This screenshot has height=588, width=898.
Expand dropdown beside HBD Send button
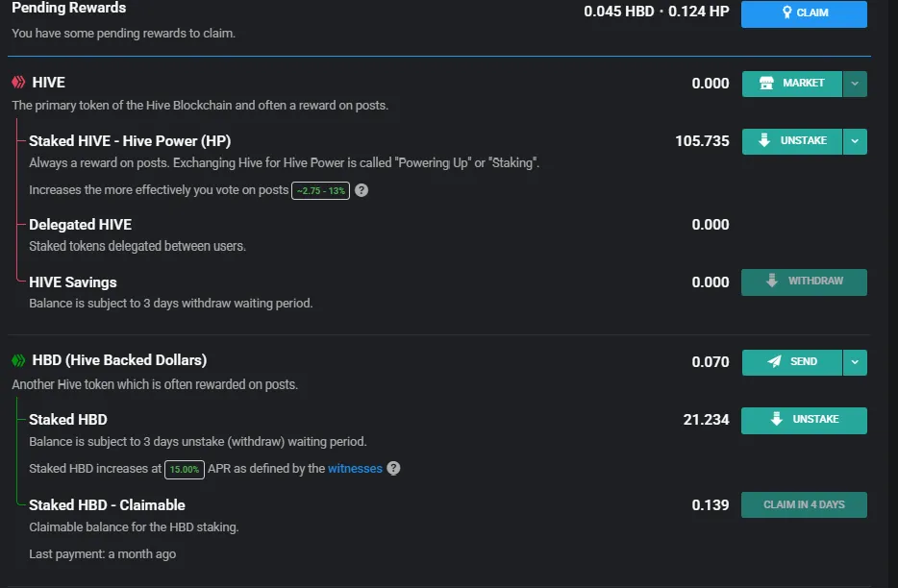pos(855,362)
